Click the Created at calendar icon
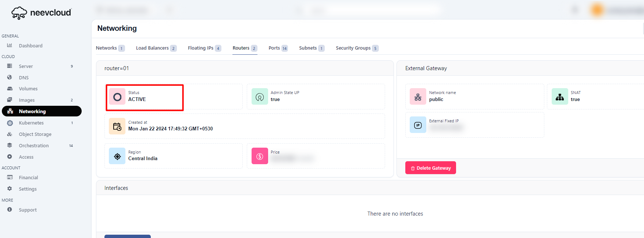644x238 pixels. [117, 126]
